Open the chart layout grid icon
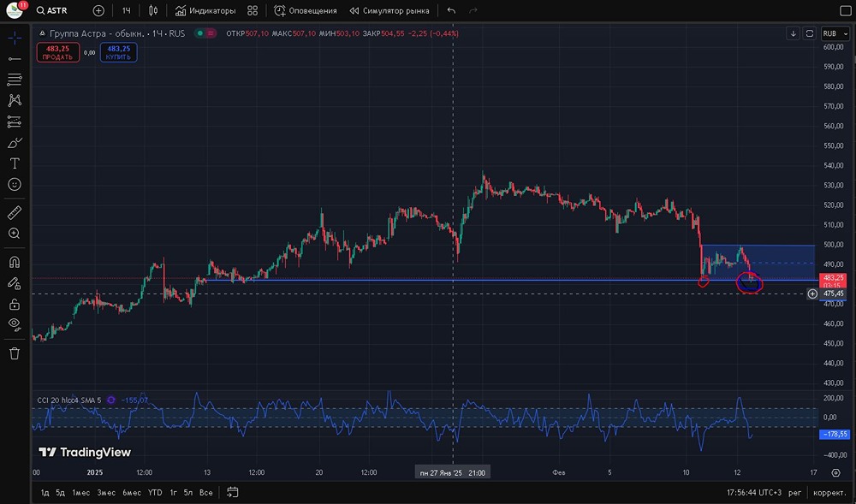 [252, 11]
